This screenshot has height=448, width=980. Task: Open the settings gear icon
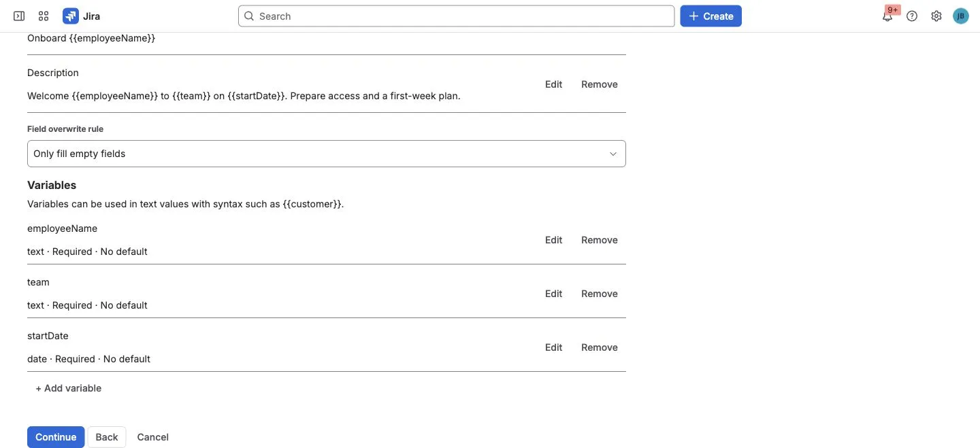click(936, 16)
